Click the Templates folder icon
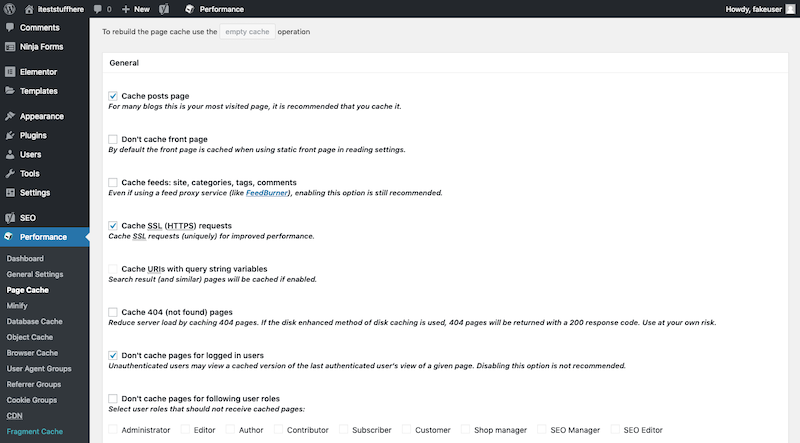Screen dimensions: 800x443 coord(10,91)
